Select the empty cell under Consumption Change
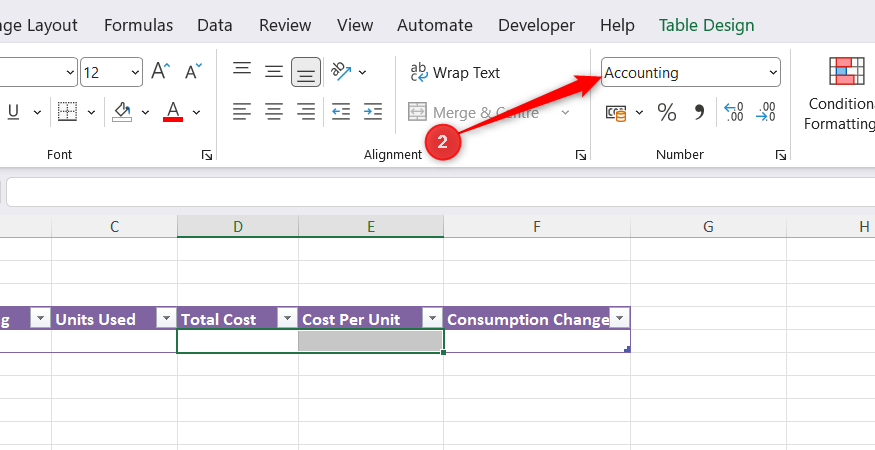Viewport: 875px width, 450px height. tap(537, 341)
